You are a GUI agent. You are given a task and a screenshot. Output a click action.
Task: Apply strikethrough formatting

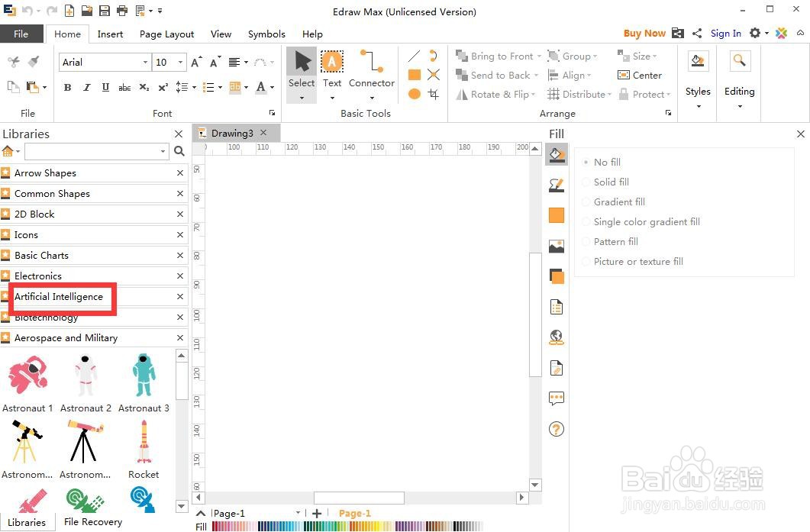(124, 87)
